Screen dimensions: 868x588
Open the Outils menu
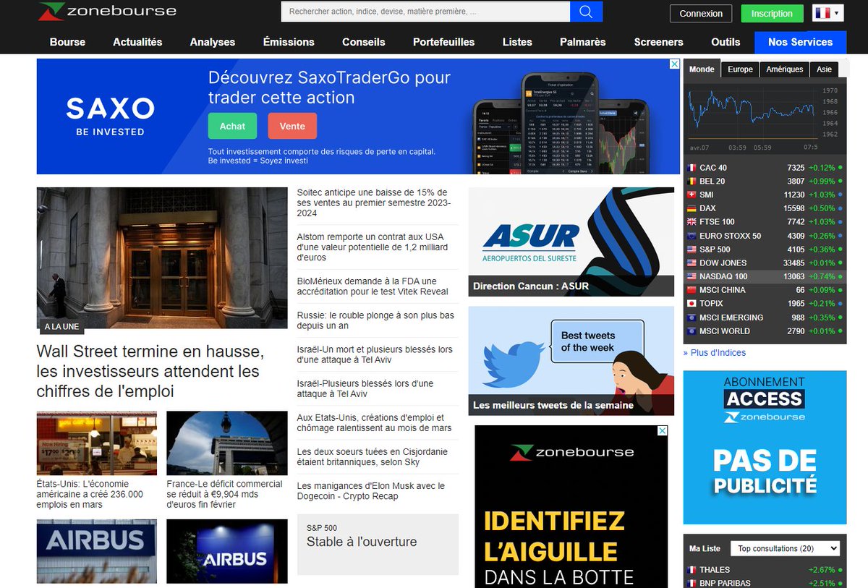coord(726,42)
